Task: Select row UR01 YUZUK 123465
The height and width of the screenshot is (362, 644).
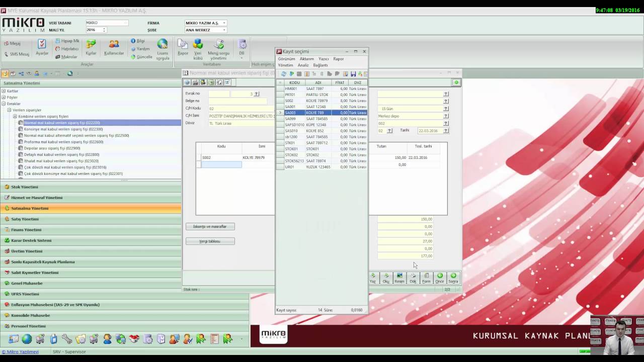Action: coord(322,167)
